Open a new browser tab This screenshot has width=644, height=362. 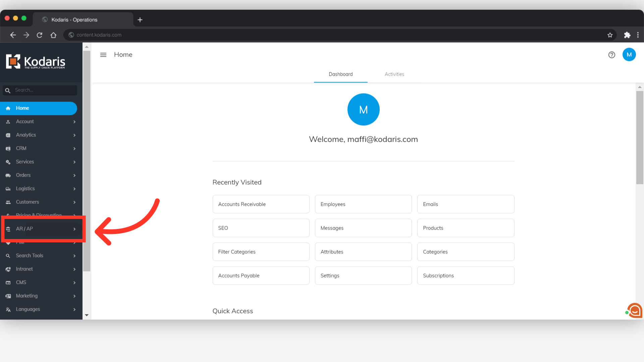click(x=140, y=20)
